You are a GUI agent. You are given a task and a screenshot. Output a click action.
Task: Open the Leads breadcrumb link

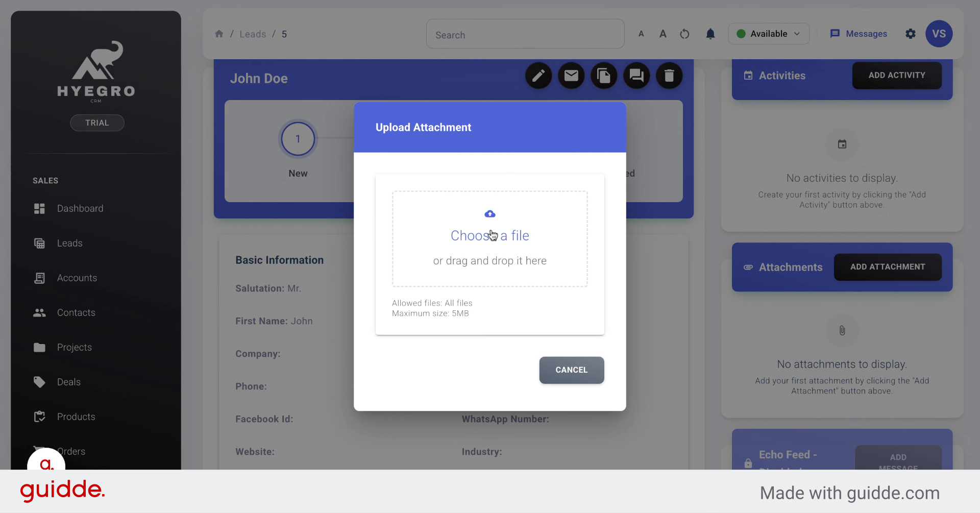253,34
